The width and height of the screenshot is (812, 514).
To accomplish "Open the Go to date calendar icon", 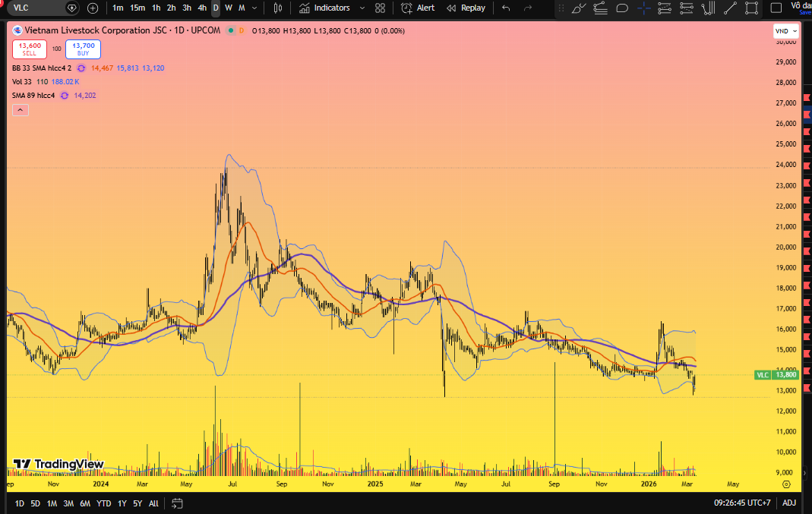I will click(x=177, y=503).
